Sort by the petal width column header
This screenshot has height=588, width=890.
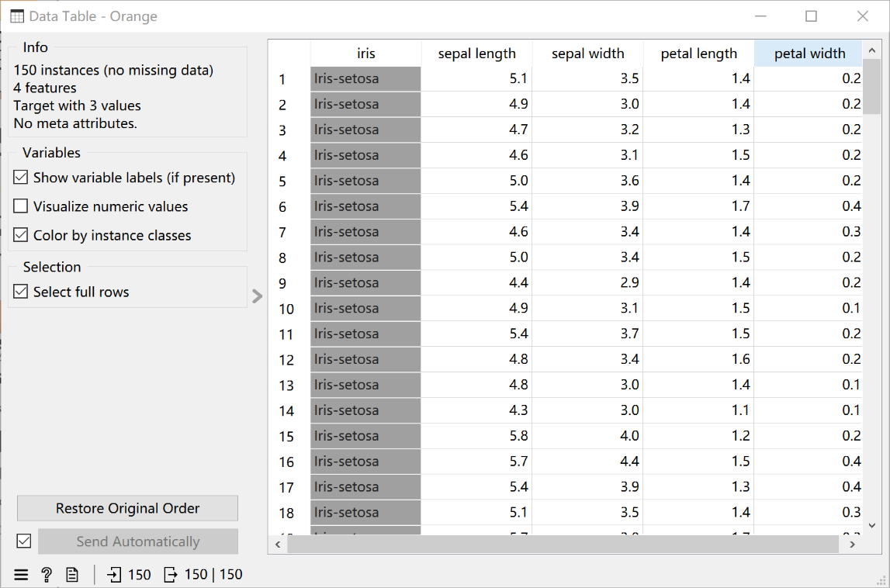click(x=809, y=54)
